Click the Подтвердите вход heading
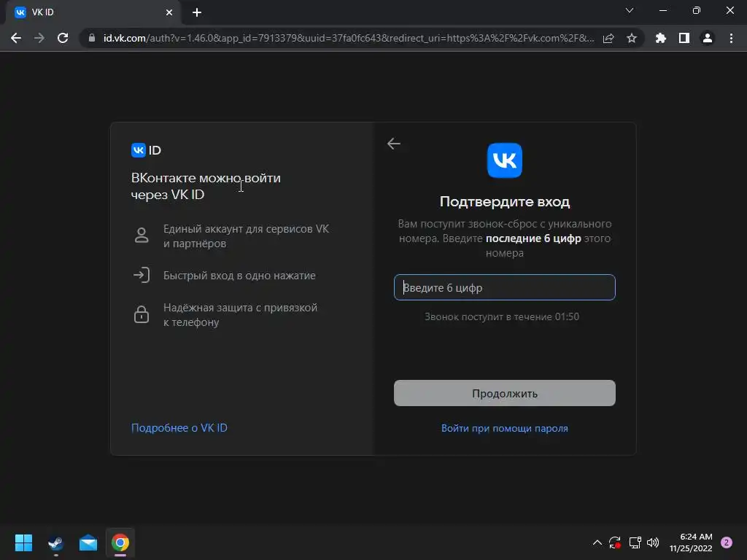747x560 pixels. [505, 201]
